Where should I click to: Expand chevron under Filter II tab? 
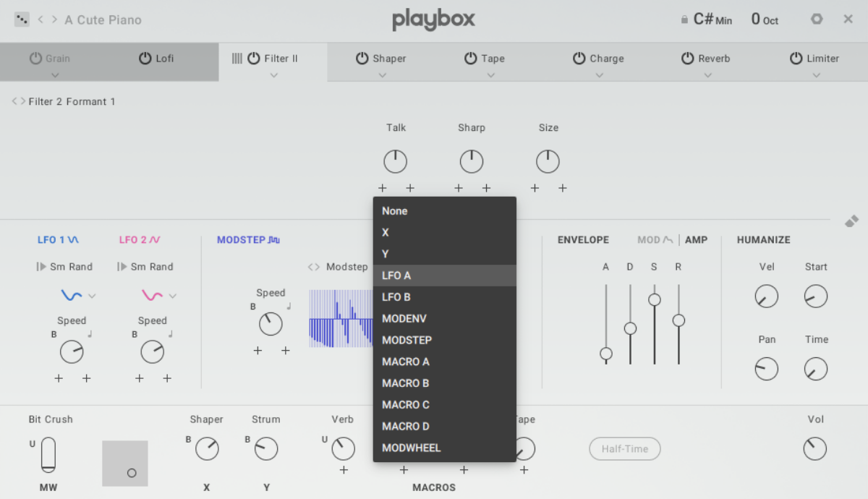[x=273, y=74]
